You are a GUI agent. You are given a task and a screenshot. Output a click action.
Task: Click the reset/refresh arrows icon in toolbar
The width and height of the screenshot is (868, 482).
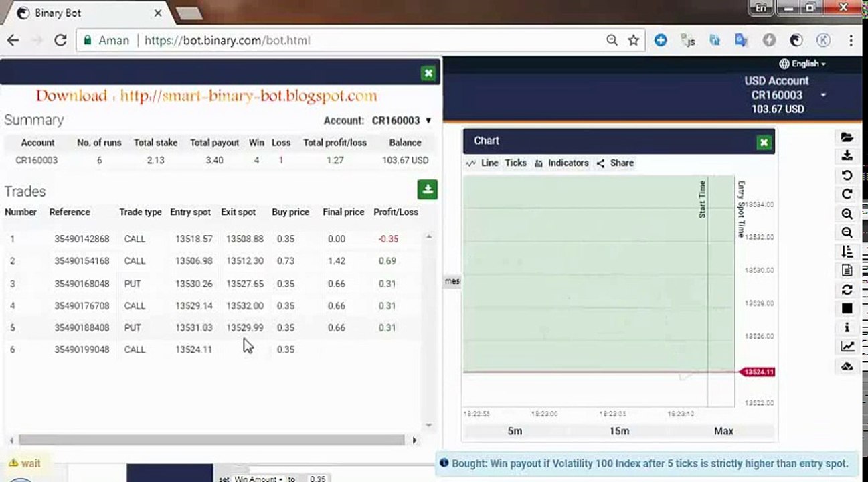coord(847,290)
